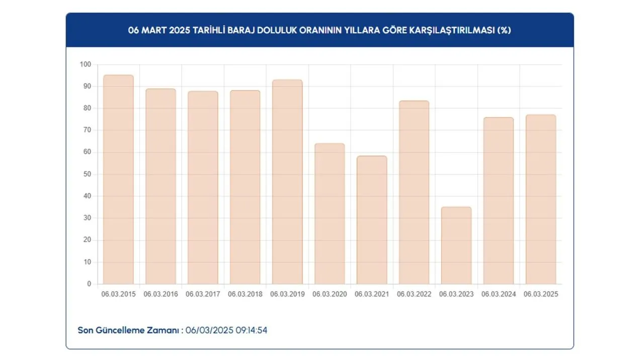Click the 90 y-axis tick label
The height and width of the screenshot is (362, 644).
(x=87, y=86)
